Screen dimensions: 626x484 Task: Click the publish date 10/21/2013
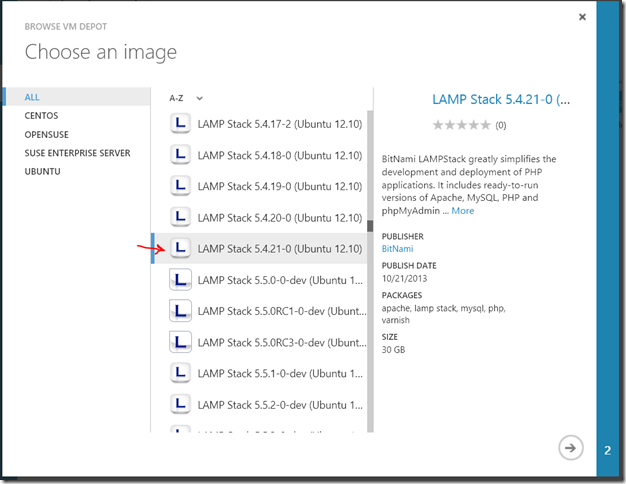tap(404, 278)
